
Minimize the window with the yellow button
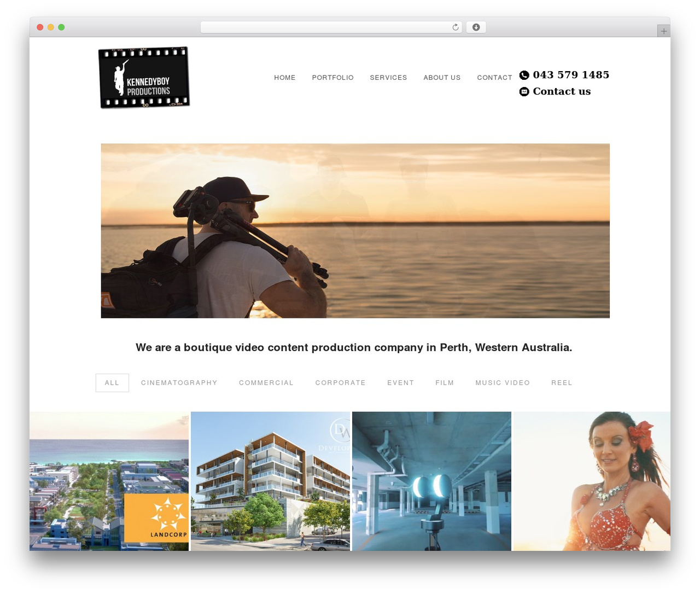coord(51,27)
